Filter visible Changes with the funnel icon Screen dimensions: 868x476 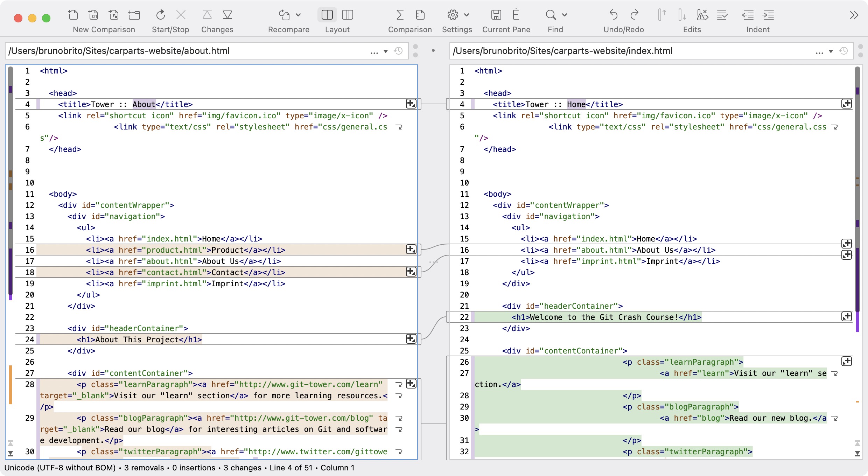(228, 15)
